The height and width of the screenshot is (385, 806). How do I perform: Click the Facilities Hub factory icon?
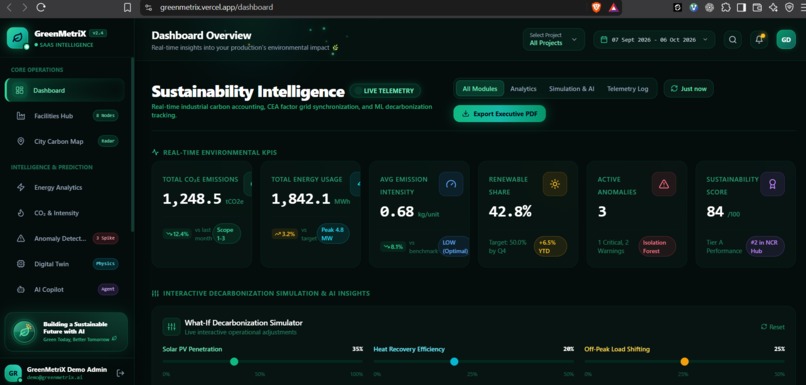point(21,116)
